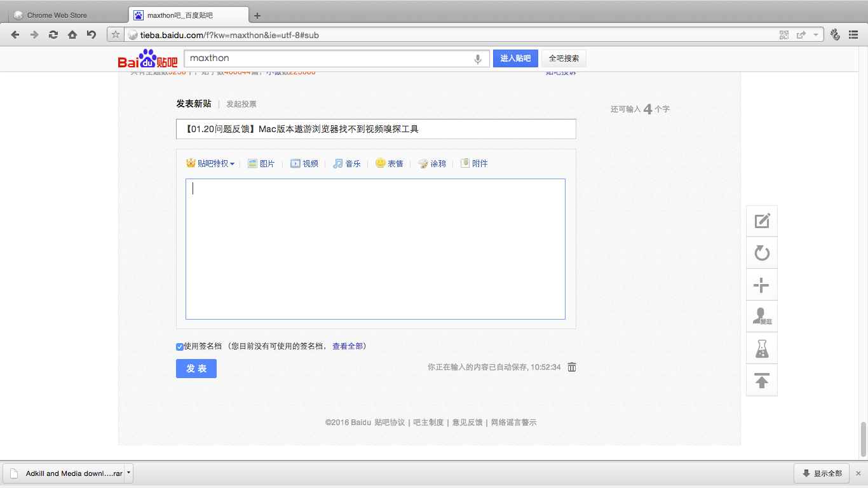
Task: Click 显示全部 to show all downloads
Action: coord(823,473)
